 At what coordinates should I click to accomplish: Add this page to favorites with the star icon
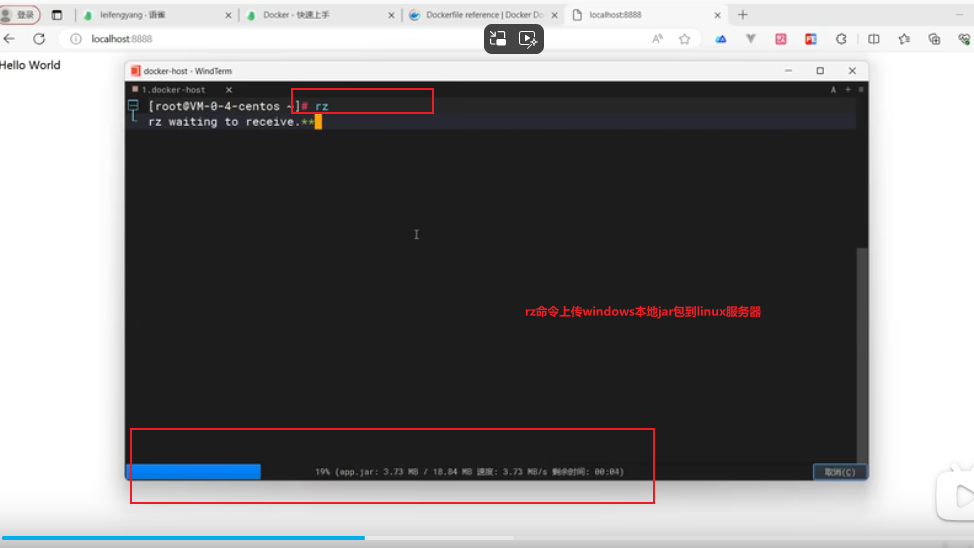pyautogui.click(x=685, y=39)
